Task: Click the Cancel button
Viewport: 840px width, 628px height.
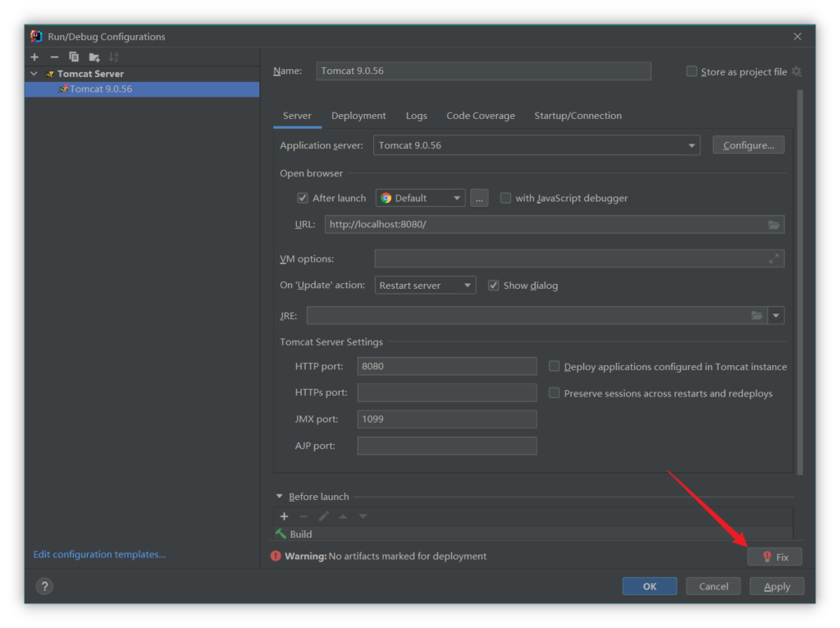Action: (x=713, y=586)
